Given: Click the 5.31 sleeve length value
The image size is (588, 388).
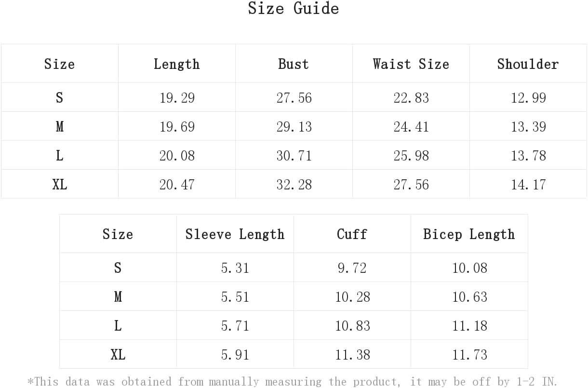Looking at the screenshot, I should pos(235,268).
